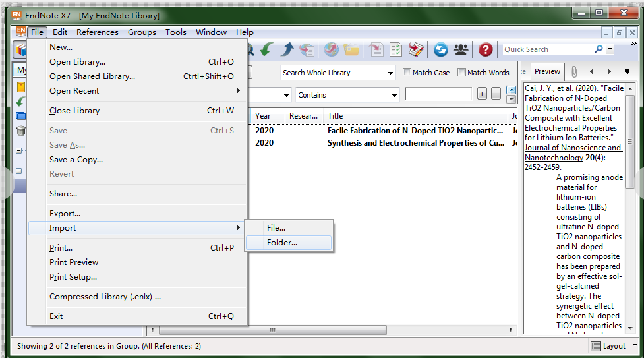The image size is (644, 358).
Task: Choose Save a Copy... from the File menu
Action: [x=138, y=160]
